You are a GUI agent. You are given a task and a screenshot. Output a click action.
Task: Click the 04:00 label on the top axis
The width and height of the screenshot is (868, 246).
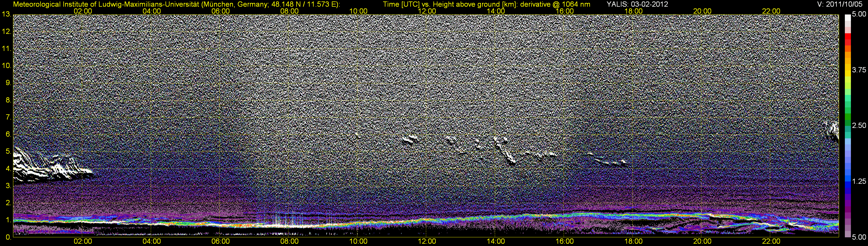click(152, 11)
